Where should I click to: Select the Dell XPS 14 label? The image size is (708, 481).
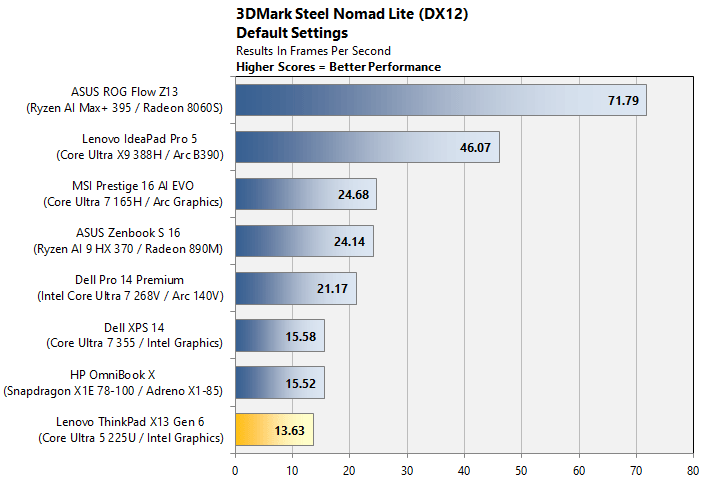click(134, 327)
